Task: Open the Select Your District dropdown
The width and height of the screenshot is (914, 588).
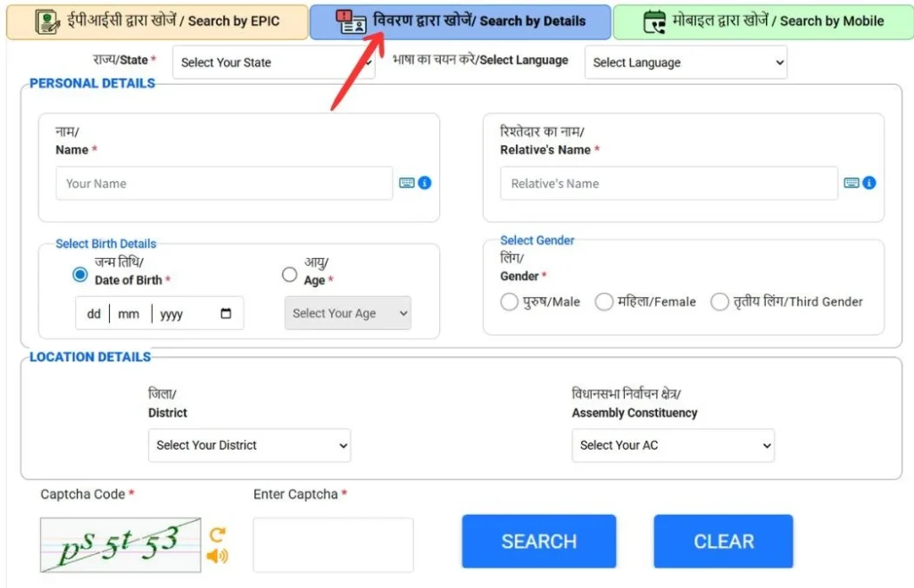Action: (249, 445)
